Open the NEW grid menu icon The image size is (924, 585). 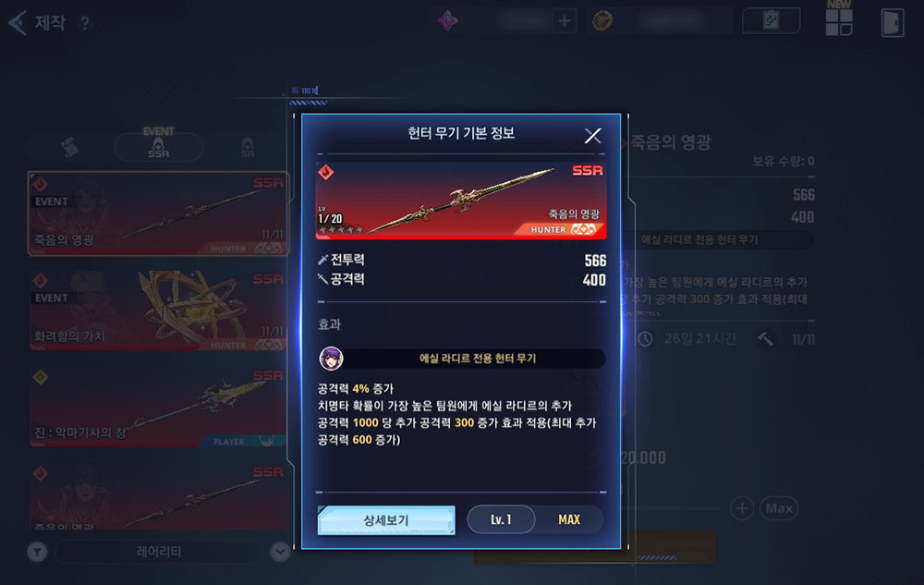[839, 22]
